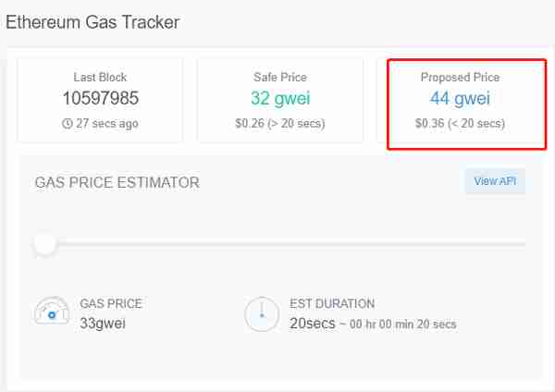This screenshot has width=555, height=392.
Task: Click the middle of the gas price slider track
Action: [x=279, y=244]
